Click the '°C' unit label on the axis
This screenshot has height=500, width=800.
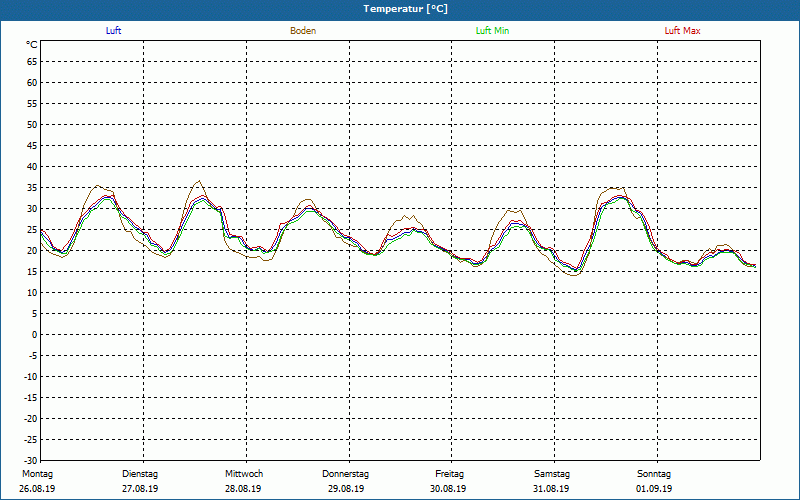tap(32, 45)
